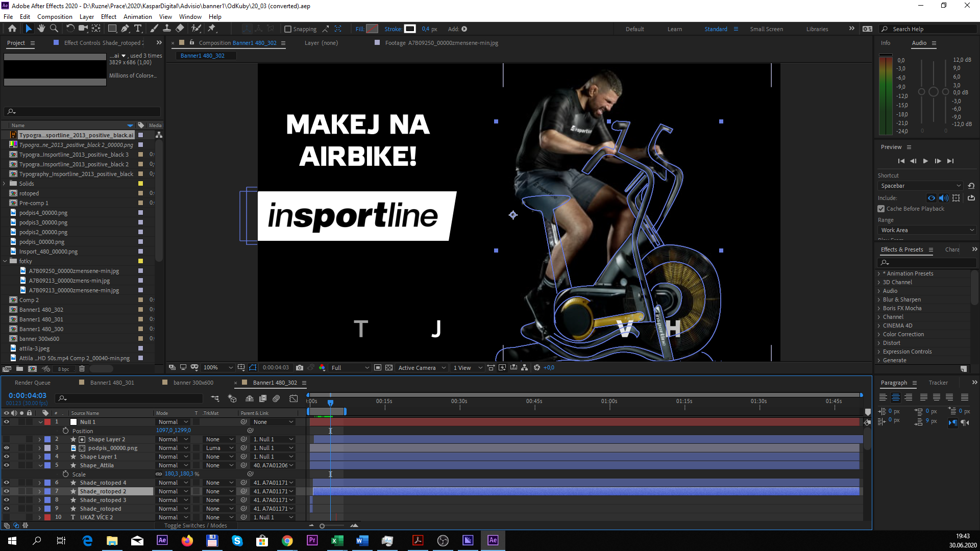This screenshot has width=980, height=551.
Task: Expand Shade_rotoped 4 layer properties
Action: pos(39,483)
